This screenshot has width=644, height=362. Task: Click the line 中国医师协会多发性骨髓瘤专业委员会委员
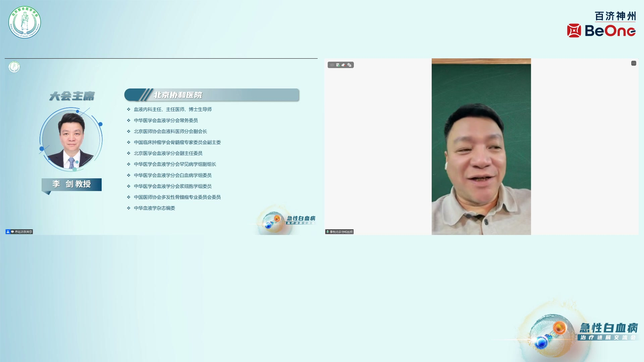177,197
